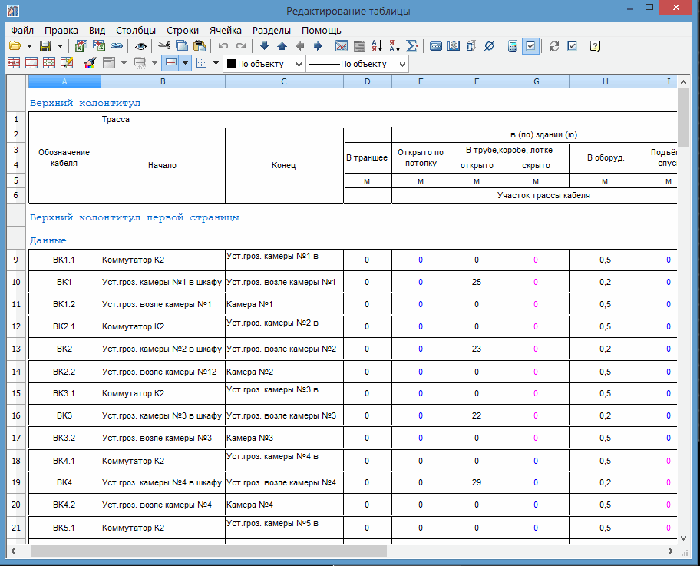Toggle the highlighted red border button
This screenshot has height=566, width=700.
click(171, 63)
